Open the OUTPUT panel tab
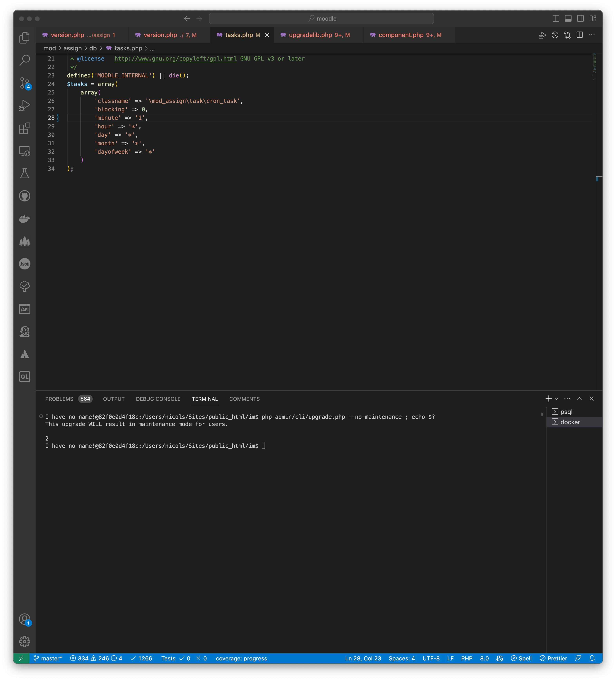Screen dimensions: 616x680 coord(114,399)
